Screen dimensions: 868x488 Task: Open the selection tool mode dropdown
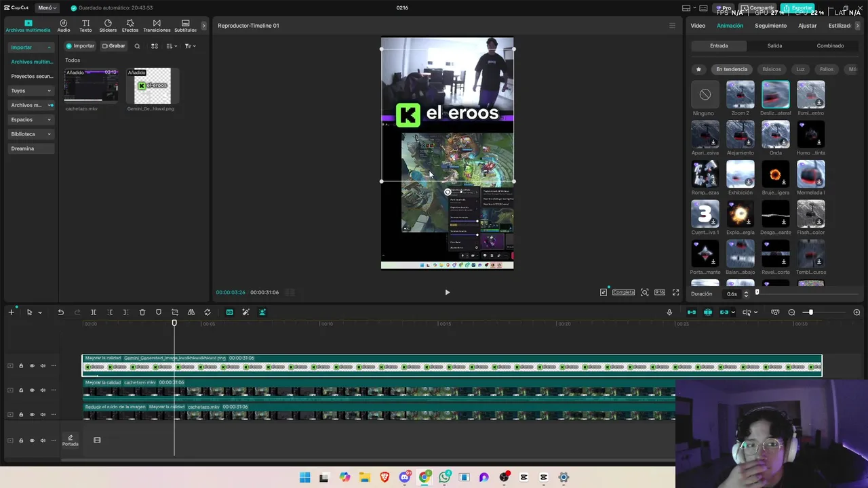tap(40, 312)
